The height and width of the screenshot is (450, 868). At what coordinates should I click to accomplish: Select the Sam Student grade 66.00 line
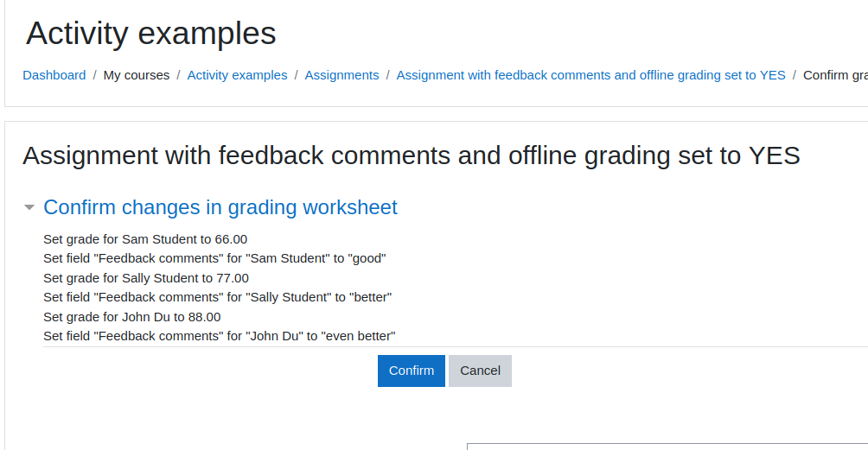tap(145, 239)
